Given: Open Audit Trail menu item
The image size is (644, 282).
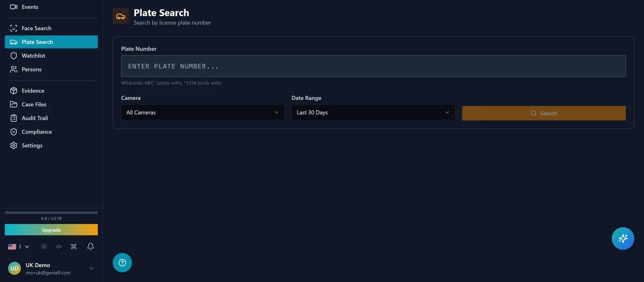Looking at the screenshot, I should click(x=51, y=118).
